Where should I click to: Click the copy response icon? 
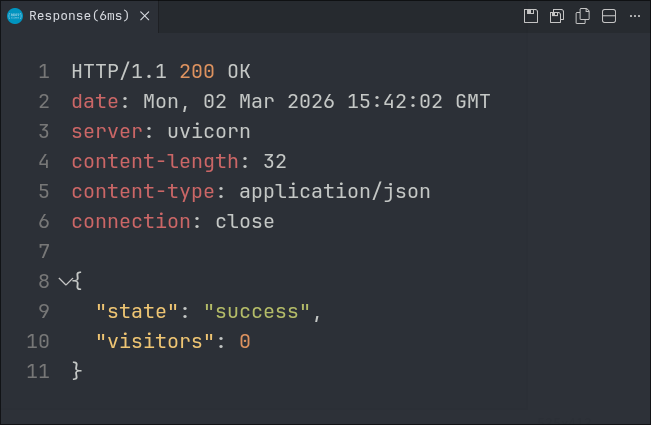tap(582, 16)
